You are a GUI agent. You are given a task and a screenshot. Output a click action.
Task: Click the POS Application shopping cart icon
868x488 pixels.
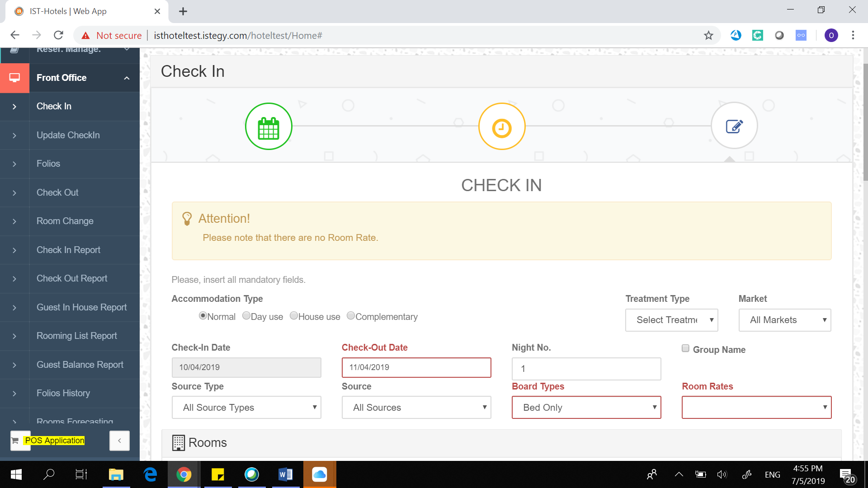click(x=15, y=441)
